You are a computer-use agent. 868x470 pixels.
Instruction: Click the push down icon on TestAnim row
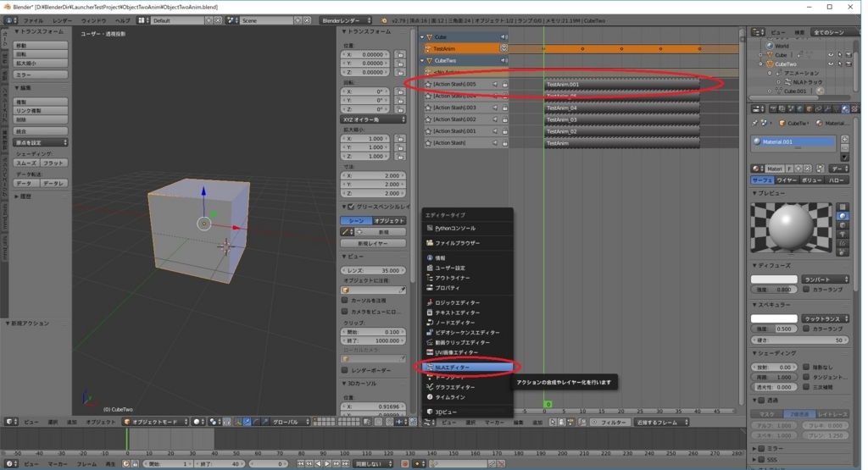point(504,48)
